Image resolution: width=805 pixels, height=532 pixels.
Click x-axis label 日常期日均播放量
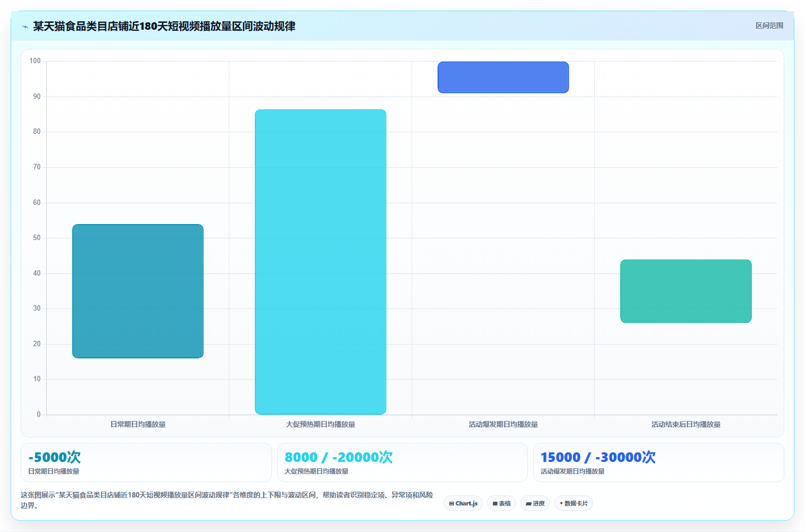tap(138, 424)
